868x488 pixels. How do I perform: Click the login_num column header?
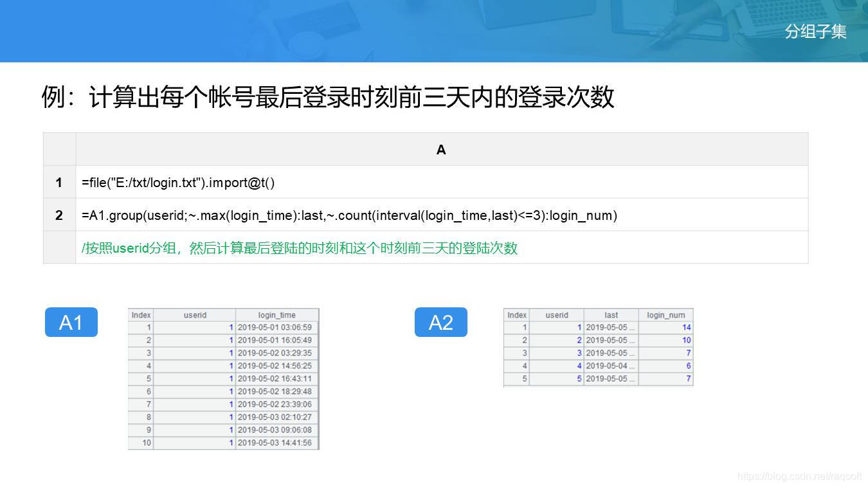coord(666,315)
